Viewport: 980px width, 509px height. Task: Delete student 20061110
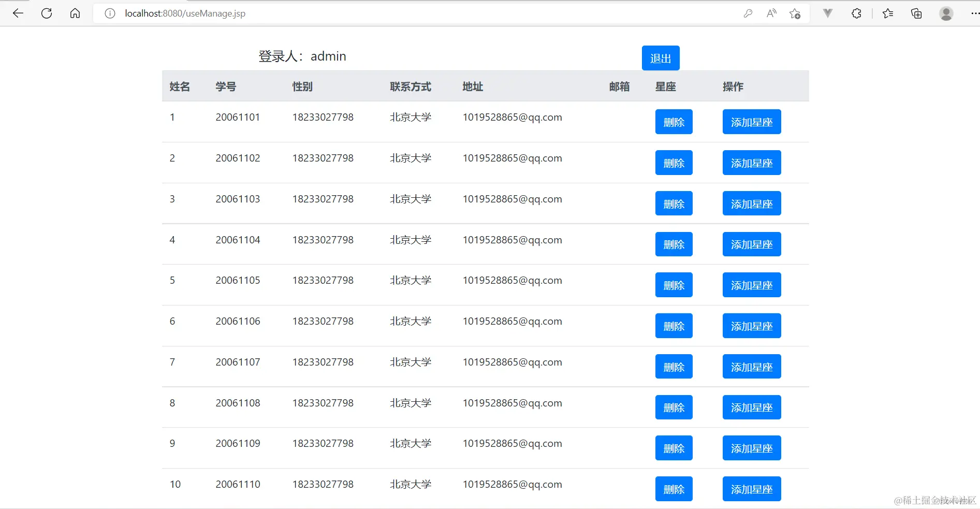674,488
